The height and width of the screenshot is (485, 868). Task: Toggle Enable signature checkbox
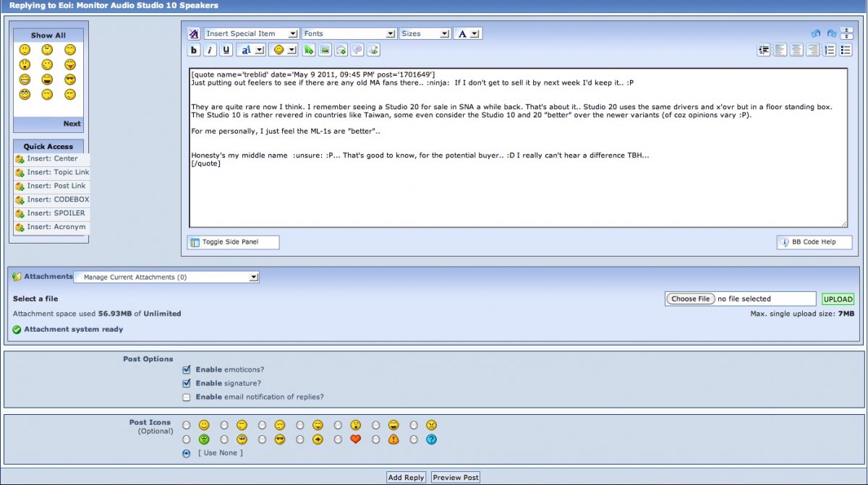187,383
